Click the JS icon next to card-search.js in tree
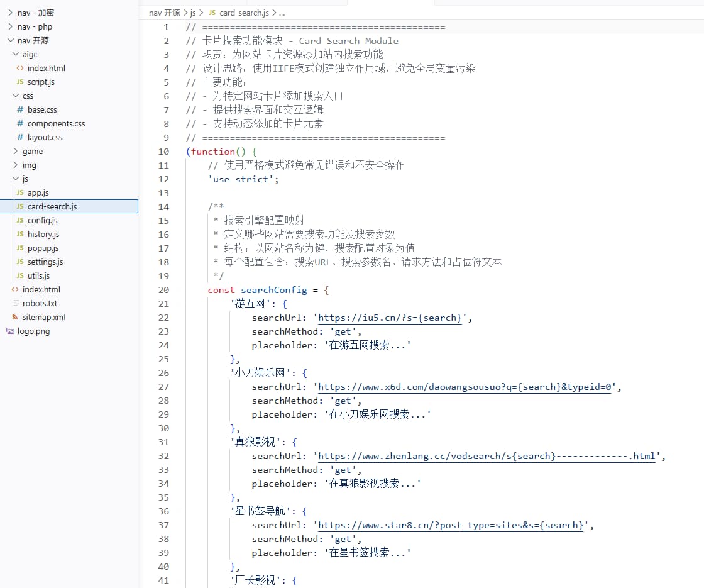The image size is (704, 588). [x=20, y=206]
